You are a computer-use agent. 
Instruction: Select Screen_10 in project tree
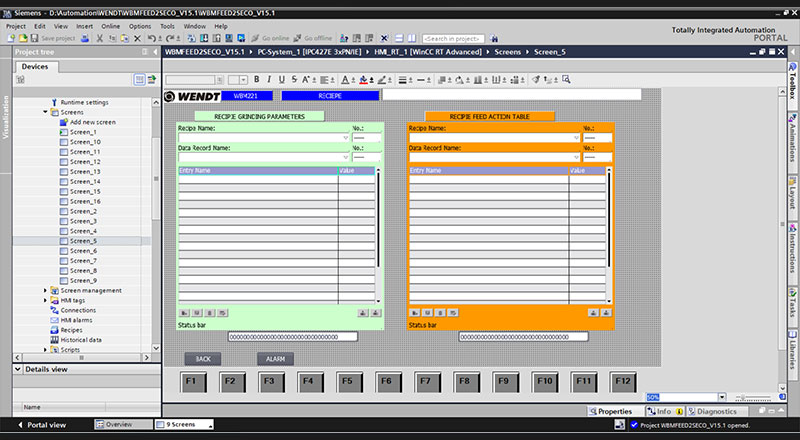click(x=85, y=142)
